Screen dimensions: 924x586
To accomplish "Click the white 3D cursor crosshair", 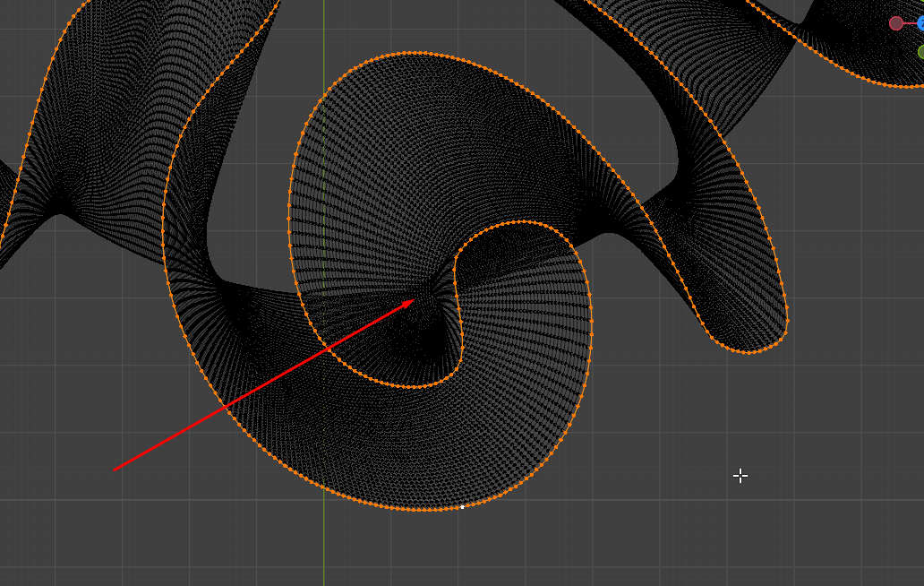I will [x=740, y=476].
